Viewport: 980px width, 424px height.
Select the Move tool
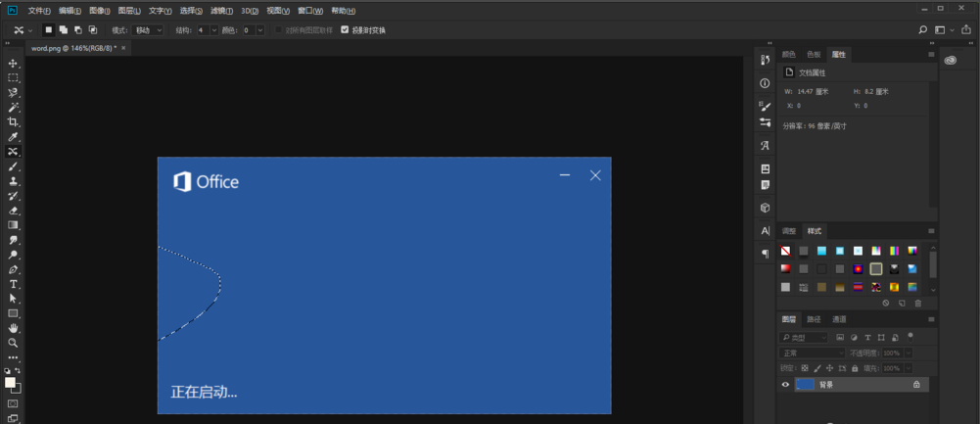pos(13,64)
